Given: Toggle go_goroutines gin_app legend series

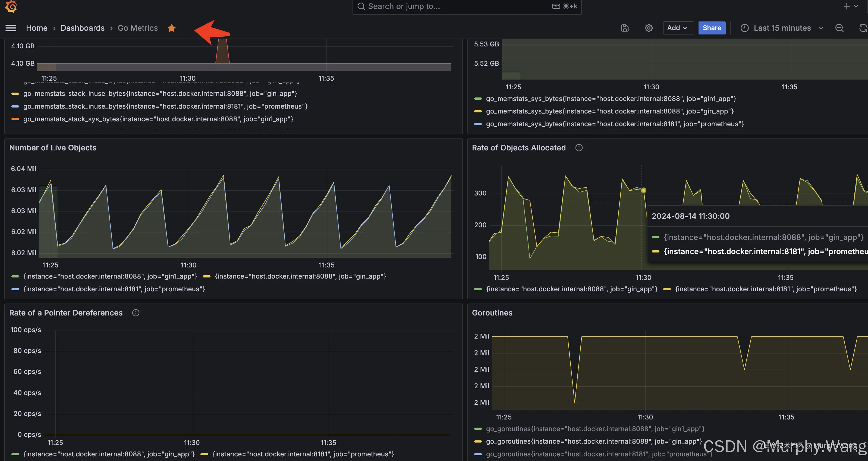Looking at the screenshot, I should point(593,441).
